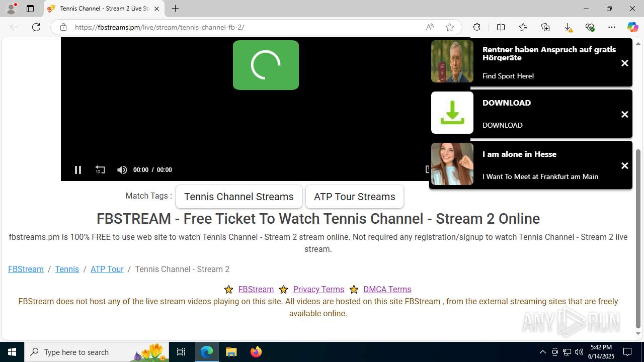The width and height of the screenshot is (644, 362).
Task: Close the 'I am alone in Hesse' ad
Action: (624, 166)
